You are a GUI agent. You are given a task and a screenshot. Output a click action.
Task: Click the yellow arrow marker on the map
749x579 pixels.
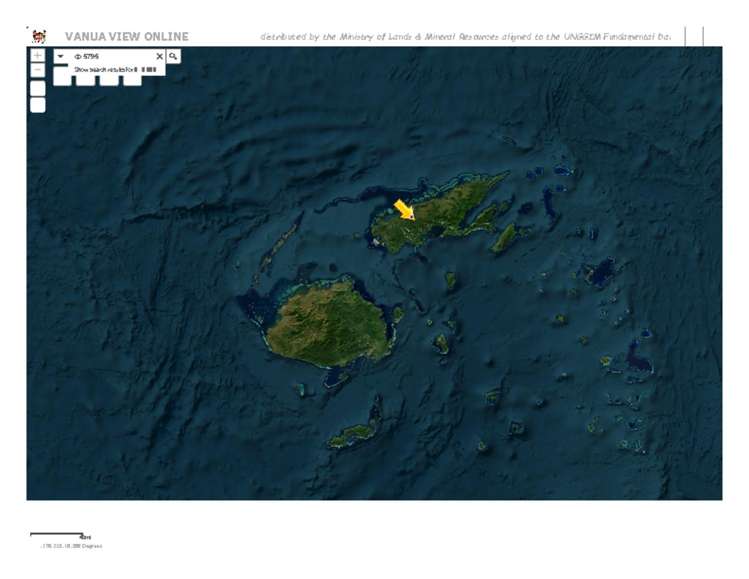tap(404, 209)
